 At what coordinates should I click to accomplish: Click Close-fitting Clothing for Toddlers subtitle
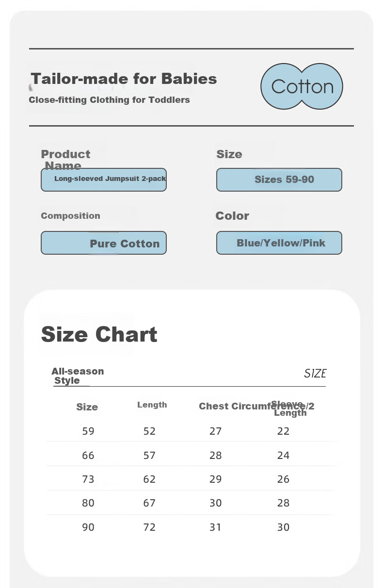(x=109, y=100)
